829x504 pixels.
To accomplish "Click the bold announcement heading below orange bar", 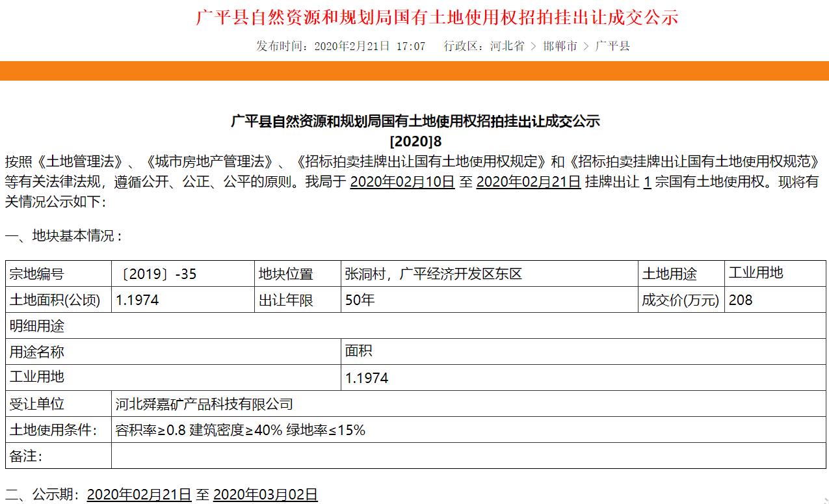I will pyautogui.click(x=415, y=121).
